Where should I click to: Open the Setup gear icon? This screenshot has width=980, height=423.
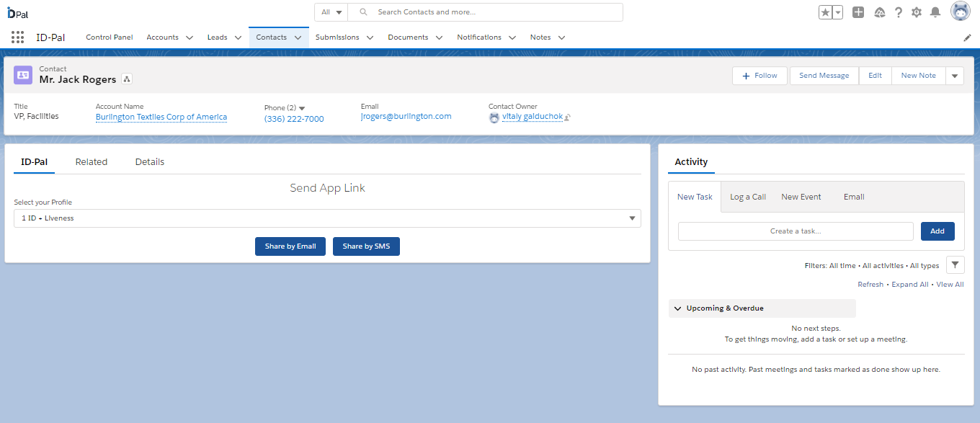[917, 12]
